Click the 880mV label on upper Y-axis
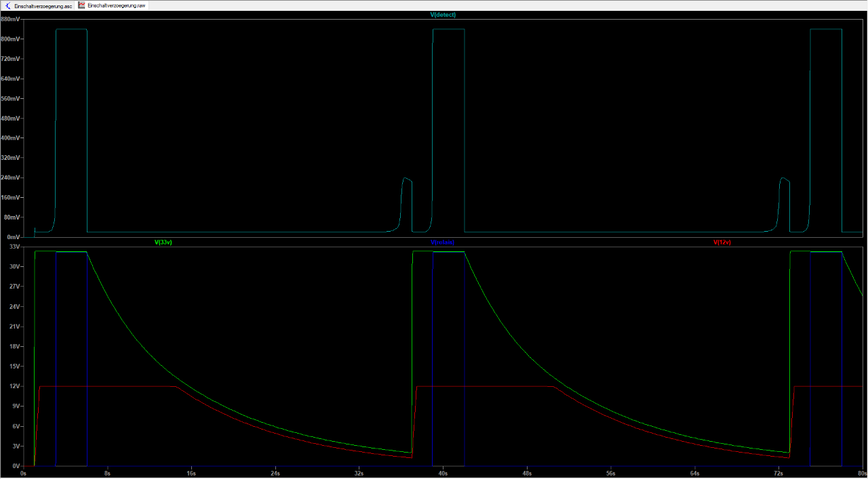This screenshot has width=868, height=479. coord(12,19)
